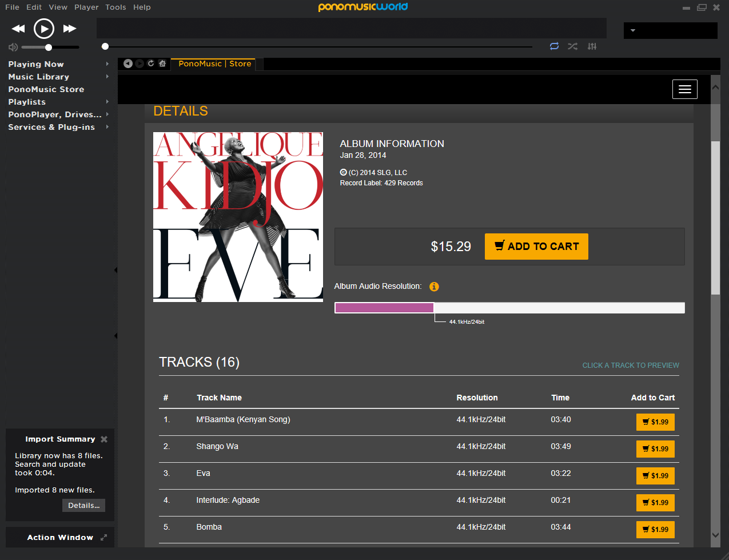Toggle shuffle playback mode
The width and height of the screenshot is (729, 560).
572,46
